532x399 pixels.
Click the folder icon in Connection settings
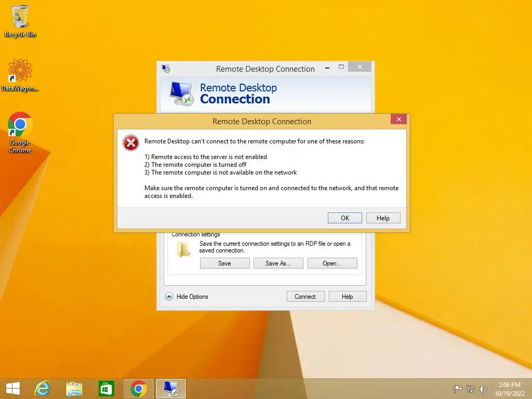[x=183, y=249]
